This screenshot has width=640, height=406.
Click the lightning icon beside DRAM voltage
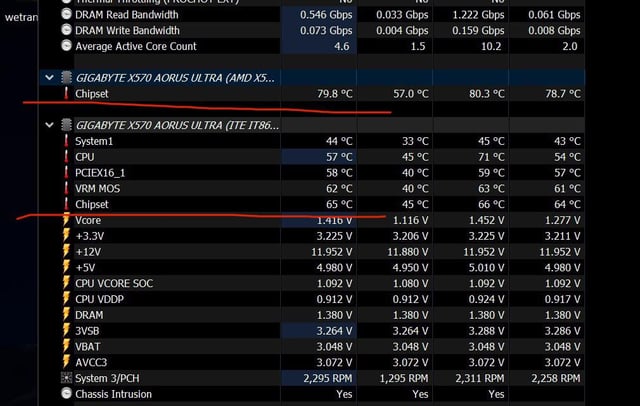click(66, 315)
